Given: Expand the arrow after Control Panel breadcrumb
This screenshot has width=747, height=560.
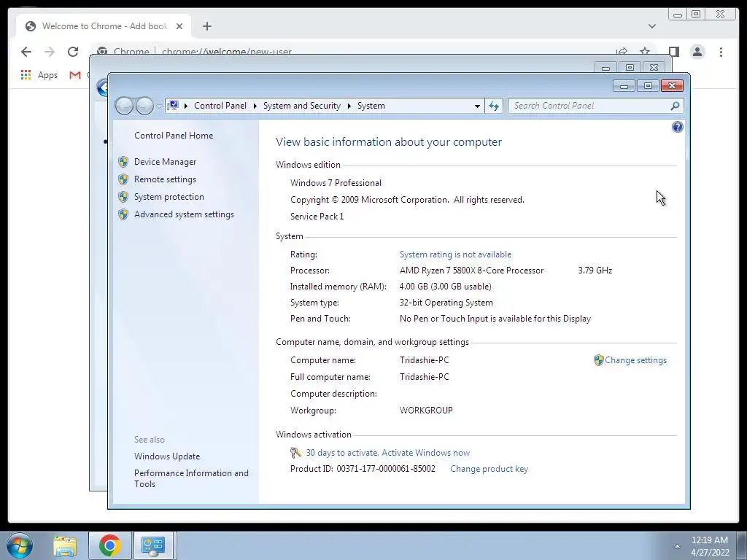Looking at the screenshot, I should click(x=255, y=106).
